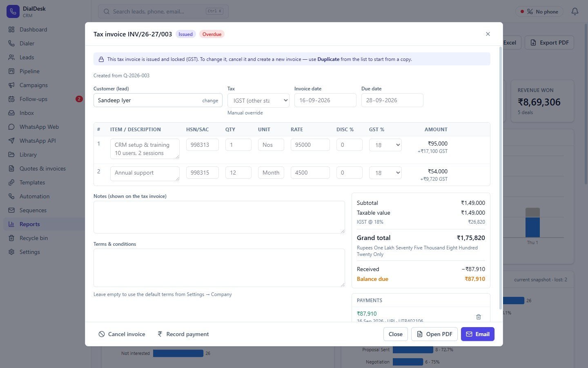Click the Open PDF button
Viewport: 588px width, 368px height.
pyautogui.click(x=434, y=334)
